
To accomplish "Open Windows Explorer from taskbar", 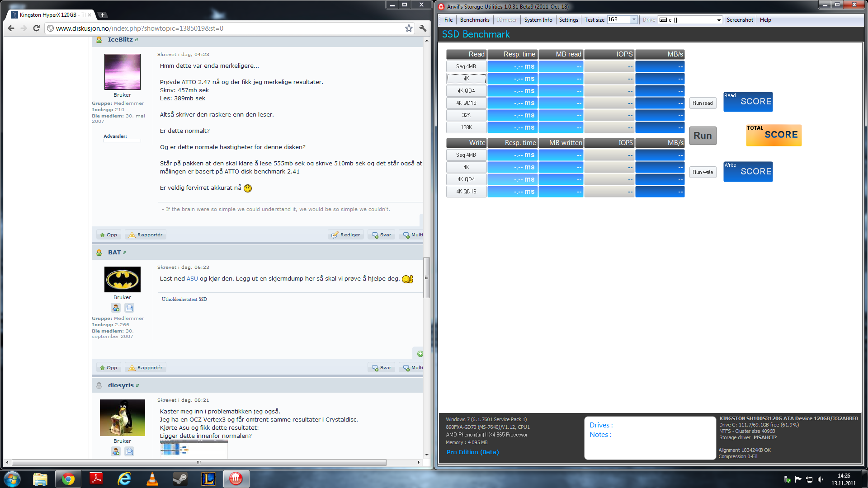I will tap(40, 479).
